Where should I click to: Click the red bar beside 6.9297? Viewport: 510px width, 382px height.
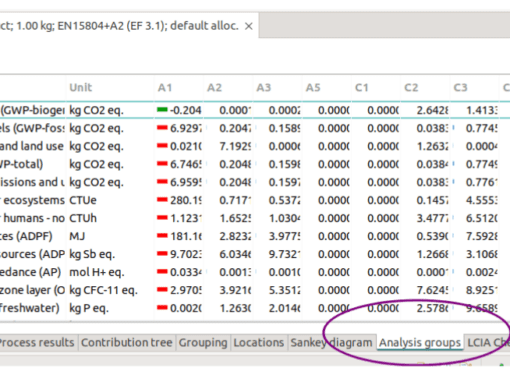(x=162, y=127)
